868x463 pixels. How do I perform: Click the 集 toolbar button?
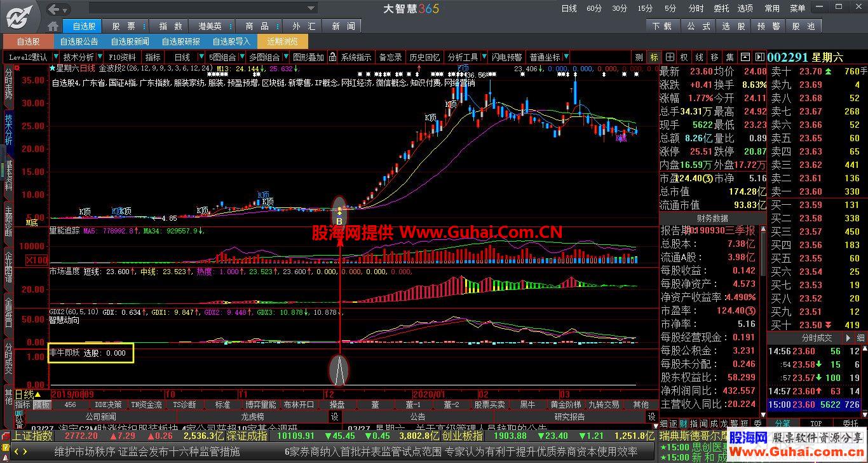pos(729,57)
